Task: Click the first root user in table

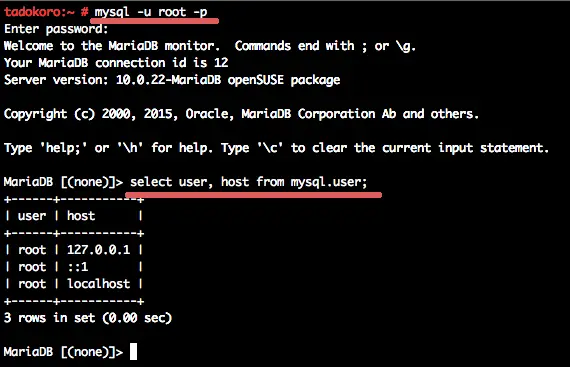Action: tap(32, 250)
